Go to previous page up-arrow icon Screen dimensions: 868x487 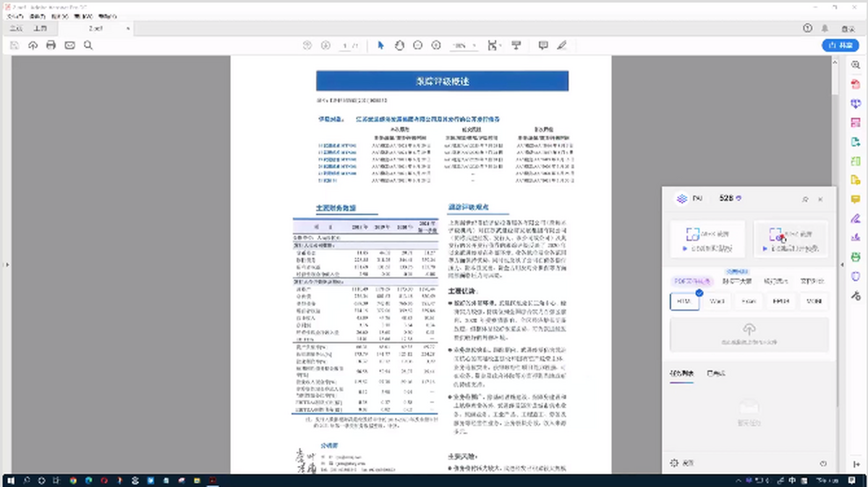click(307, 46)
